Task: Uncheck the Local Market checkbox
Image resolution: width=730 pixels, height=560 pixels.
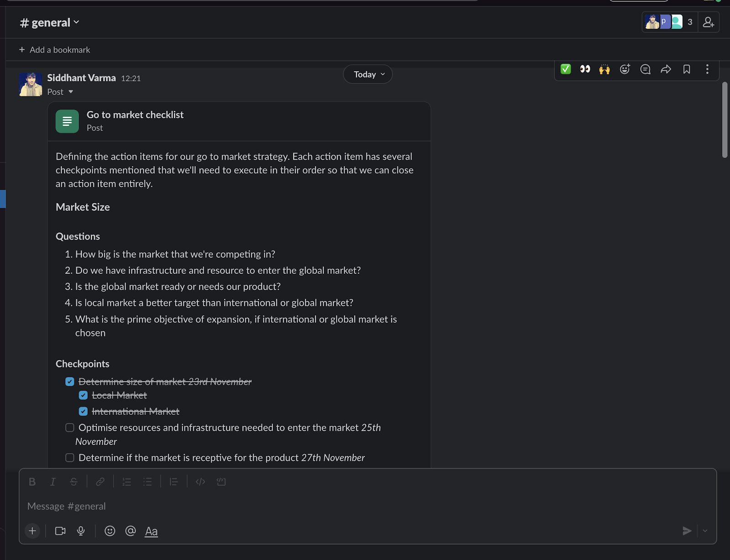Action: 83,395
